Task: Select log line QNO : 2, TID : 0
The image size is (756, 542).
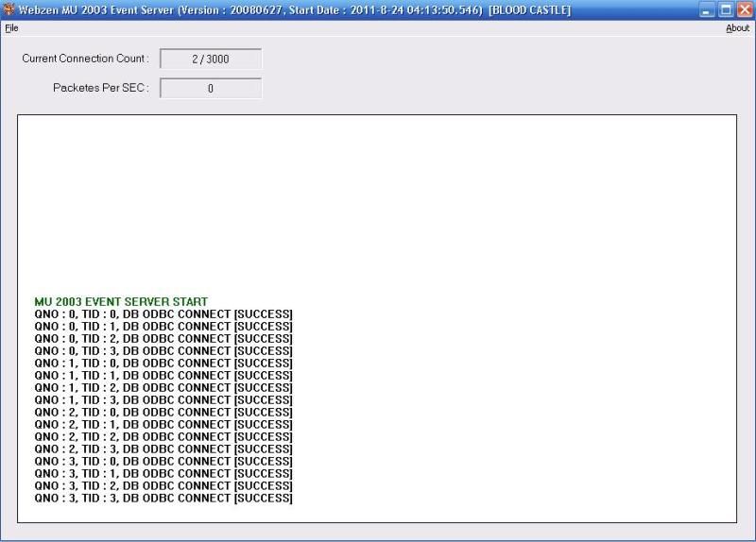Action: click(x=163, y=413)
